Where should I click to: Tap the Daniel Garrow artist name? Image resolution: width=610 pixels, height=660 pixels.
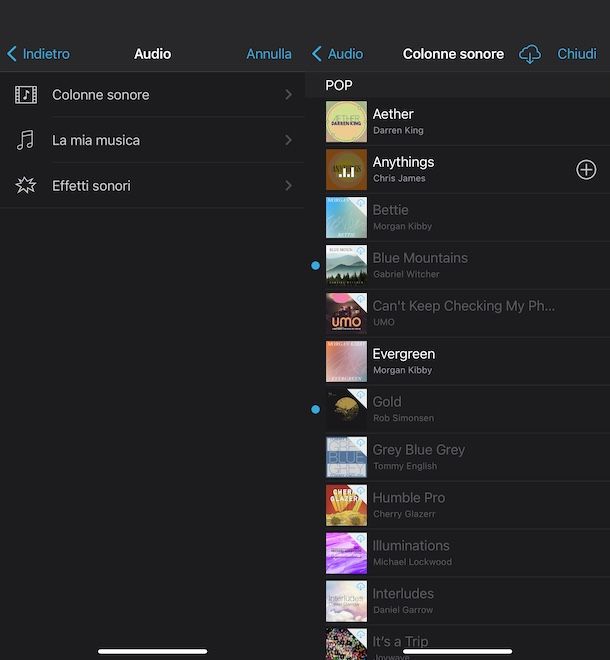[403, 610]
